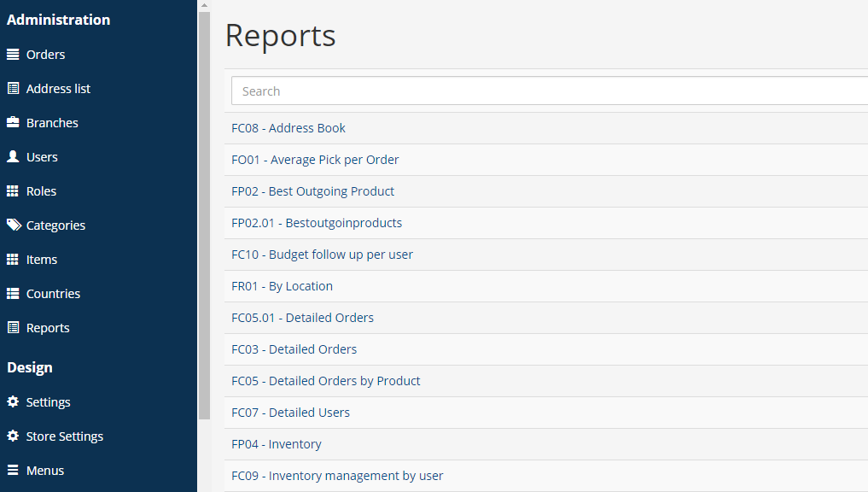Click the Orders list icon in sidebar
The height and width of the screenshot is (492, 868).
(x=13, y=55)
